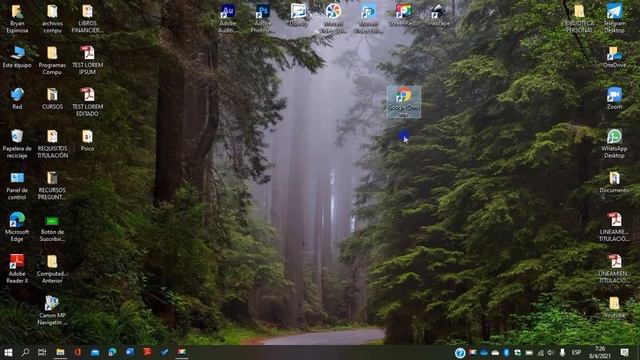This screenshot has width=640, height=360.
Task: Open the notification Action Center
Action: tap(624, 353)
